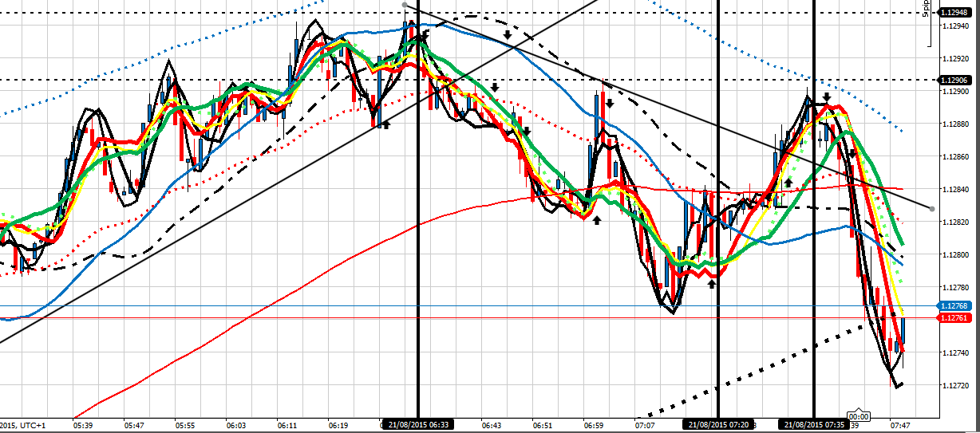The image size is (980, 433).
Task: Grab the trendline's lower right grey handle
Action: coord(932,207)
